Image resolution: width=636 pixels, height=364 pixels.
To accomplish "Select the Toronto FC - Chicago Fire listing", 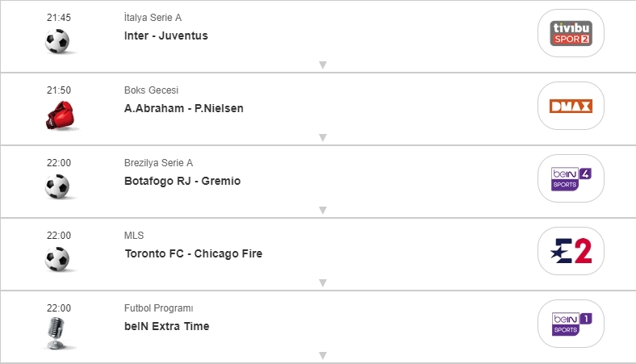I will tap(194, 253).
